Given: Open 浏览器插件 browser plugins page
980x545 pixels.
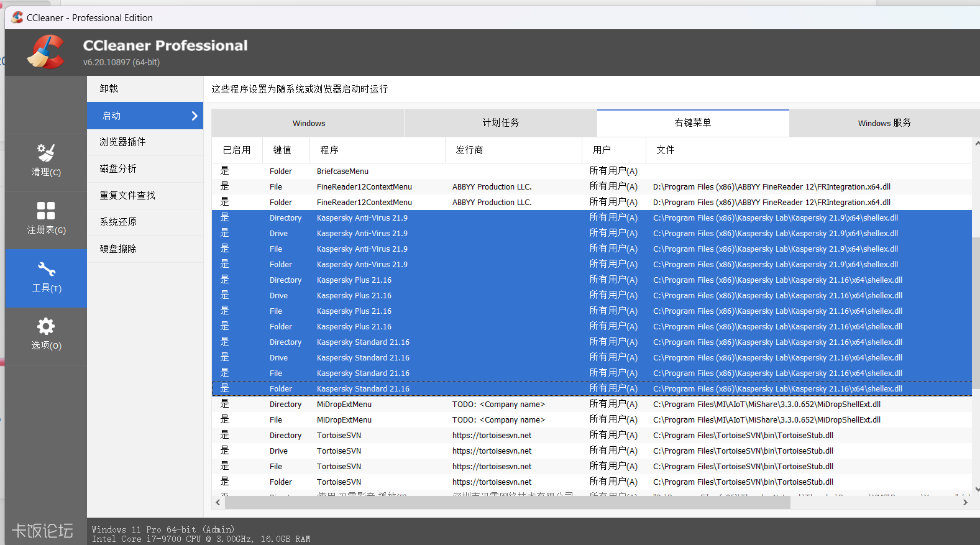Looking at the screenshot, I should pyautogui.click(x=145, y=142).
